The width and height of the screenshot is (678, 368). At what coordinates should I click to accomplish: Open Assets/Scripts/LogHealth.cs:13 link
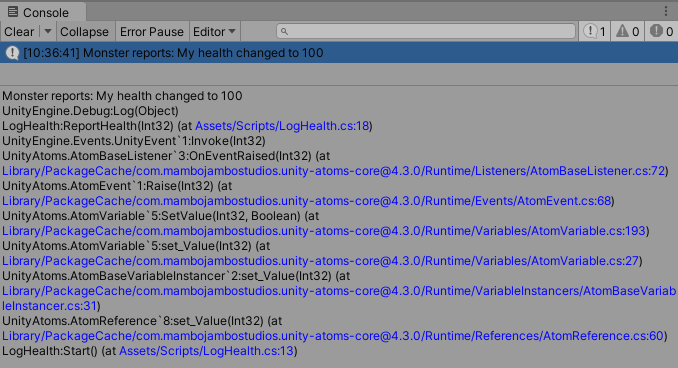[x=206, y=351]
